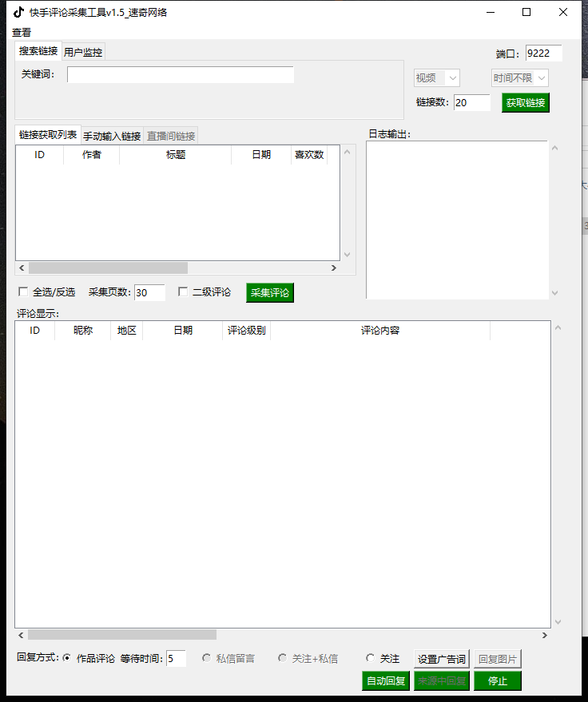588x702 pixels.
Task: Choose the 关注 reply mode radio
Action: (370, 659)
